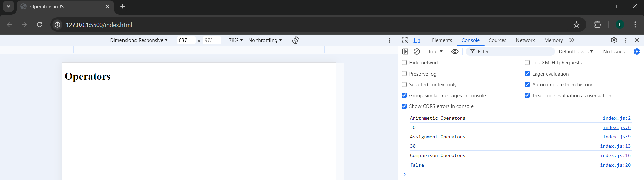The image size is (644, 180).
Task: Open the index.js:20 source link
Action: coord(615,165)
